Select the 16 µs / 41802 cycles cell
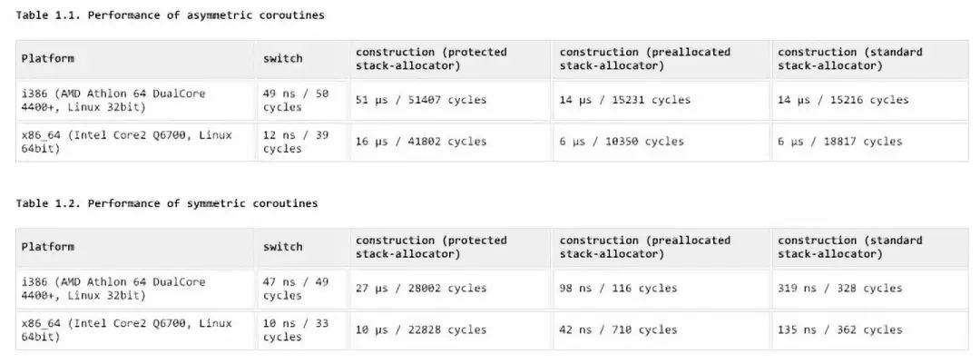The image size is (980, 364). point(421,142)
